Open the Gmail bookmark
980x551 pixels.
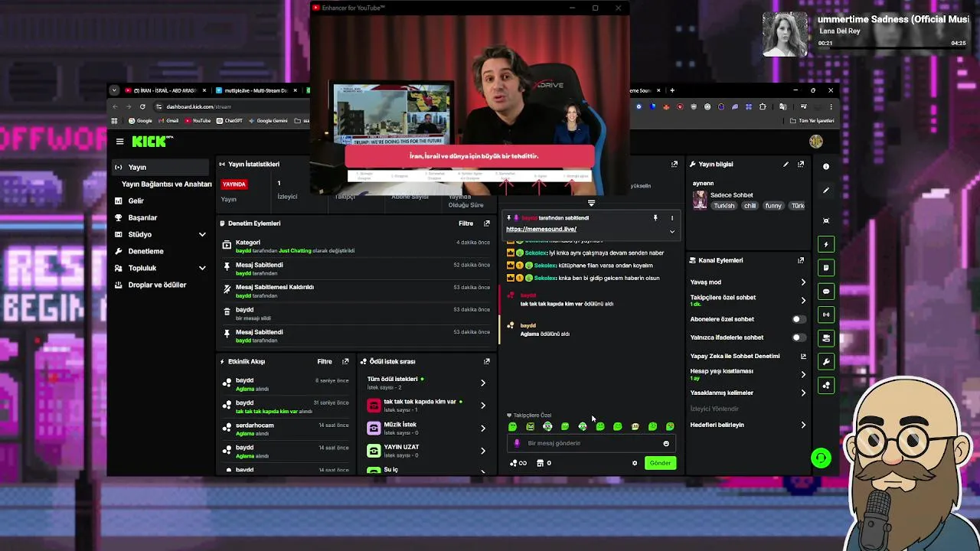point(168,121)
